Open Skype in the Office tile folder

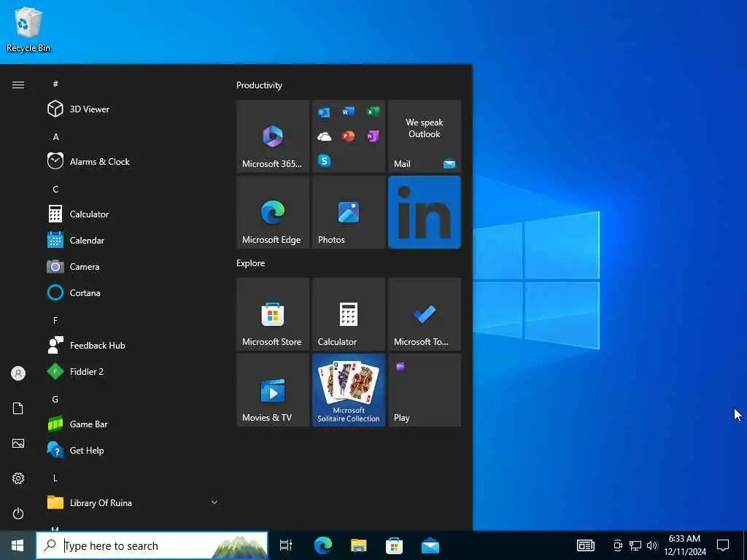coord(324,161)
